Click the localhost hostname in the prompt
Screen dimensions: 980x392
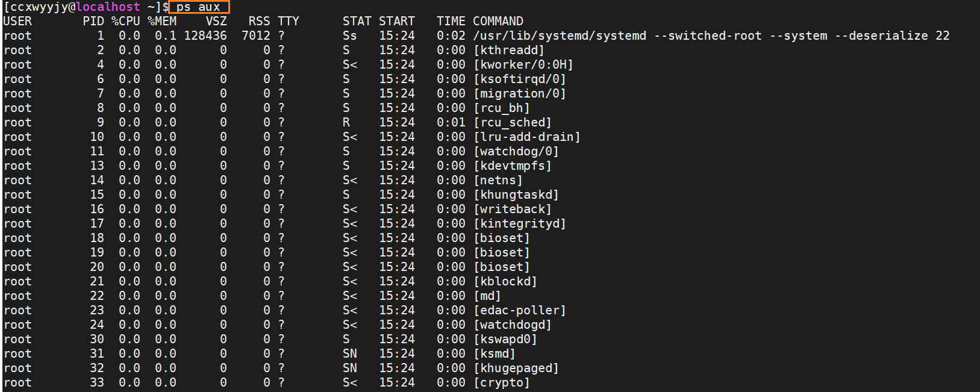click(x=108, y=7)
